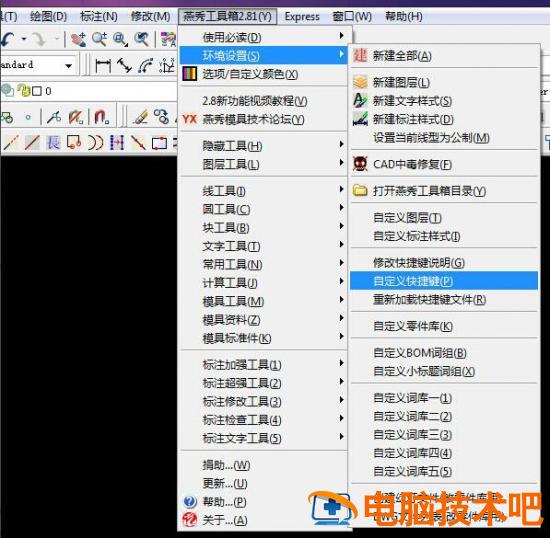The image size is (550, 538).
Task: Pick the Ordinate dimension tool
Action: coord(167,65)
